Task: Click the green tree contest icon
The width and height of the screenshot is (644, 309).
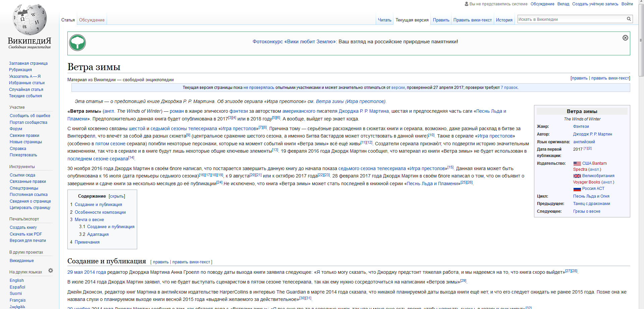Action: 77,43
